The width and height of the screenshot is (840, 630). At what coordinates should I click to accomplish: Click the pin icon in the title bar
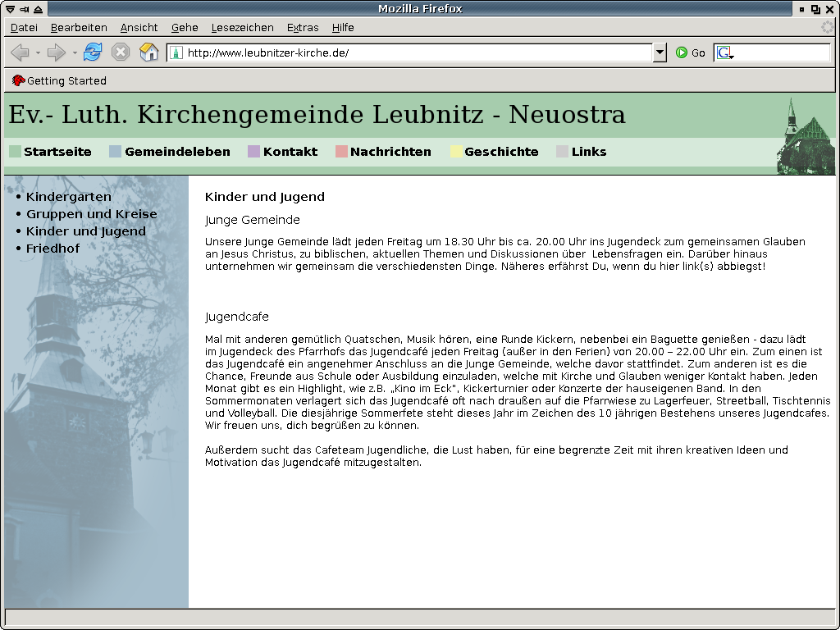[24, 9]
